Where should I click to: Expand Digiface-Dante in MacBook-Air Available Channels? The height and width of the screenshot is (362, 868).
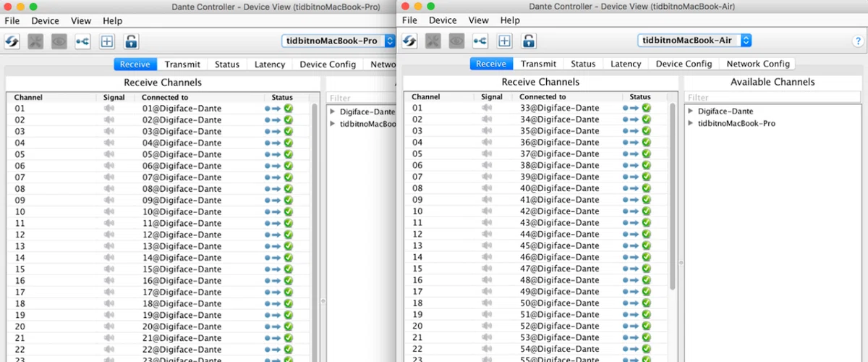coord(691,111)
